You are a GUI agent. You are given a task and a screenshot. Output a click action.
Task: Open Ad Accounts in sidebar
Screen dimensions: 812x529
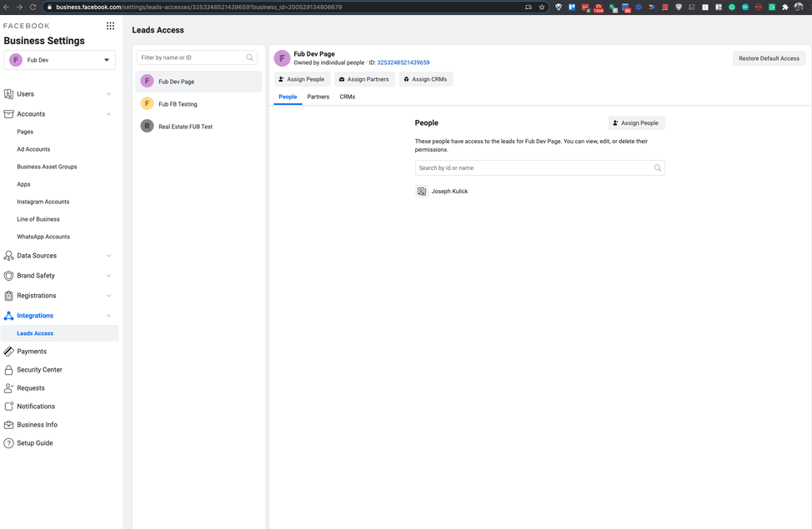(33, 149)
